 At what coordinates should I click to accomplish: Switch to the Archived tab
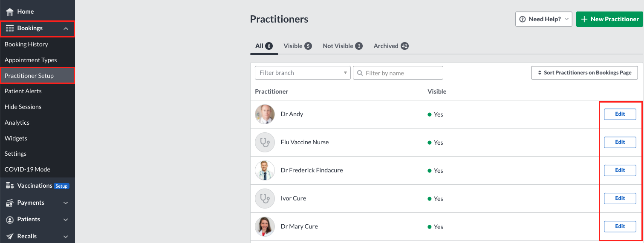[391, 46]
